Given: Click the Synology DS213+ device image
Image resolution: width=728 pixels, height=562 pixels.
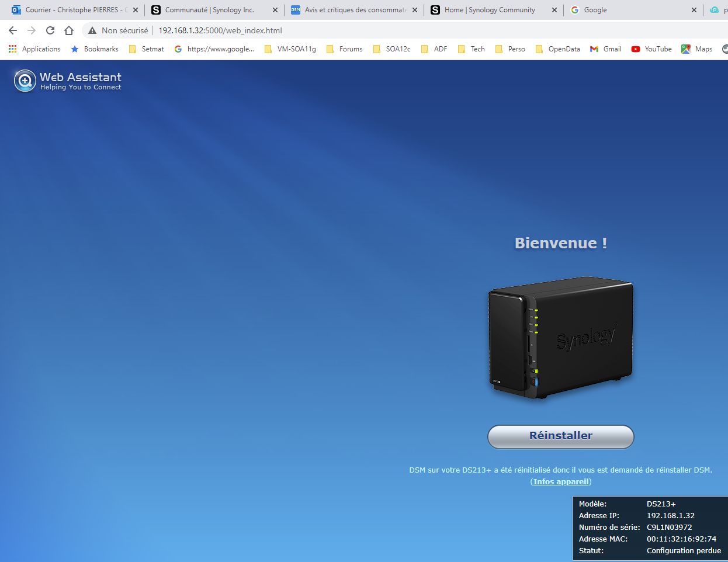Looking at the screenshot, I should click(x=561, y=338).
